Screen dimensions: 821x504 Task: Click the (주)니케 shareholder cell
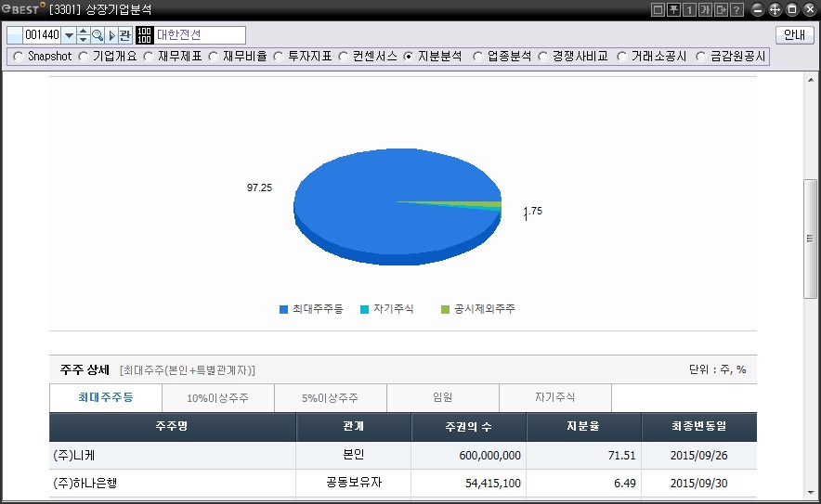[x=172, y=456]
